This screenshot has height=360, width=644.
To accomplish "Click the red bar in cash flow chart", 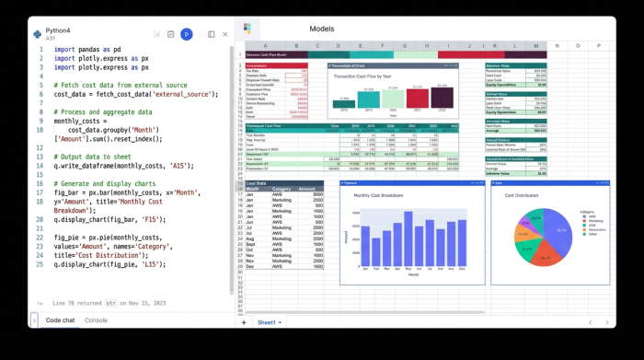I will (x=418, y=99).
